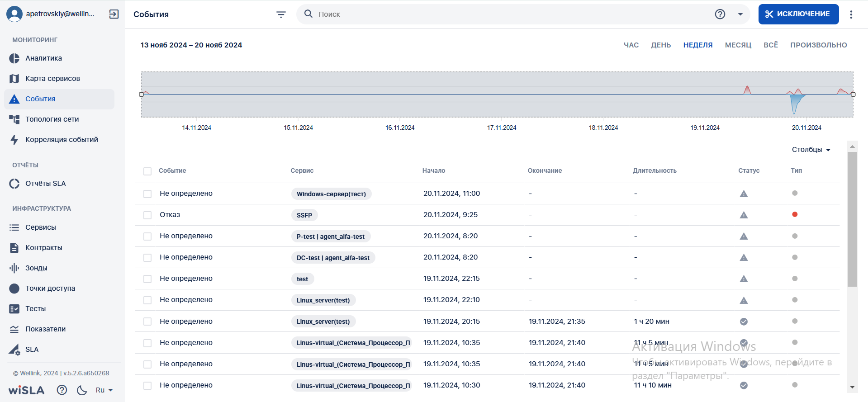The image size is (868, 402).
Task: Click the Зонды waveform icon
Action: [14, 268]
